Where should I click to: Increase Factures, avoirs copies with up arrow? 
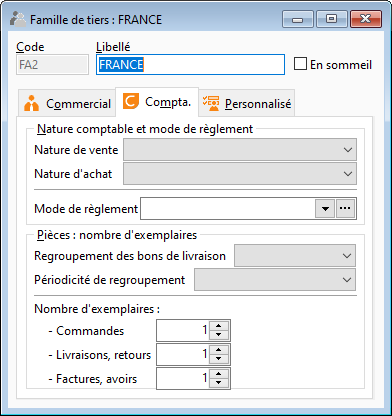click(x=219, y=374)
